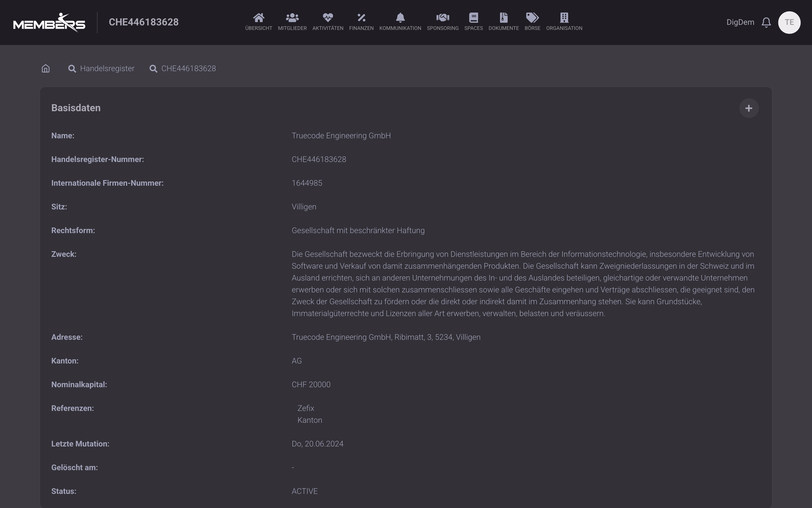The image size is (812, 508).
Task: Click the status value ACTIVE
Action: [x=304, y=491]
